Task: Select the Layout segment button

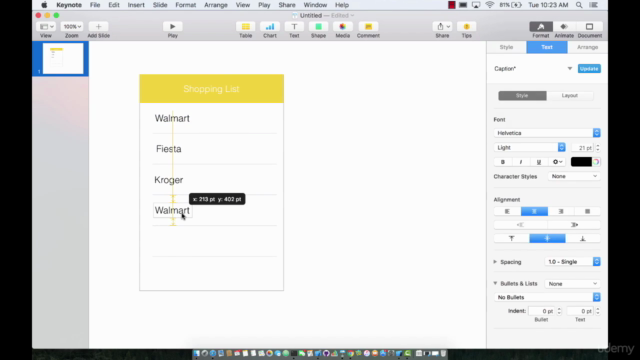Action: (x=569, y=96)
